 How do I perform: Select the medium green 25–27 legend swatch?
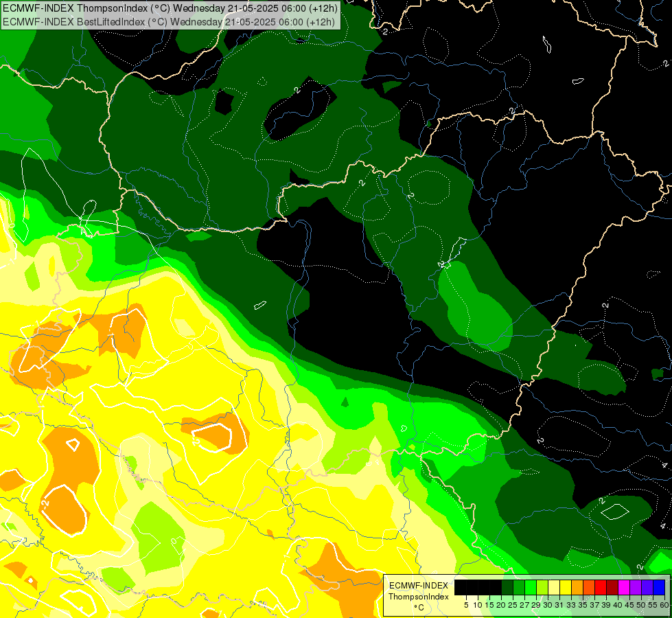(x=519, y=588)
